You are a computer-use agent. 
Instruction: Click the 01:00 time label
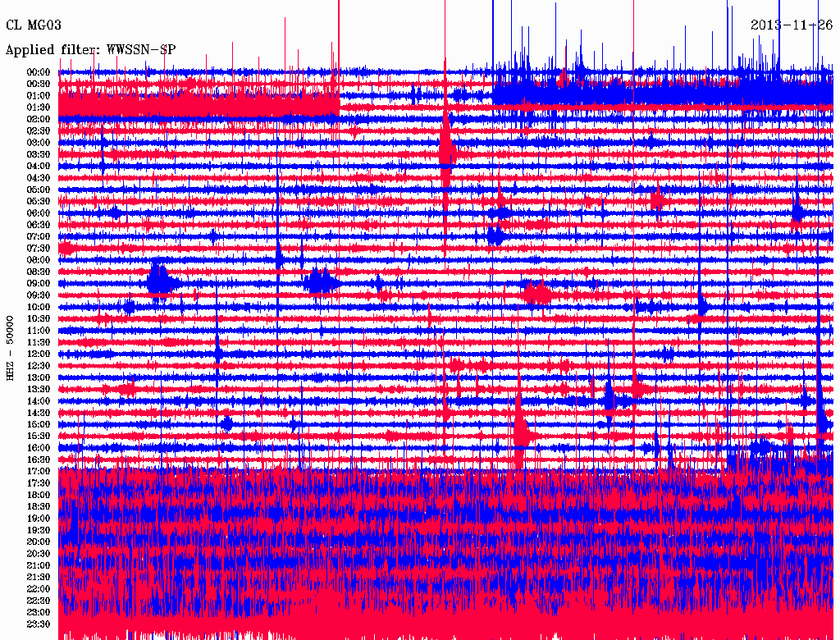coord(39,95)
